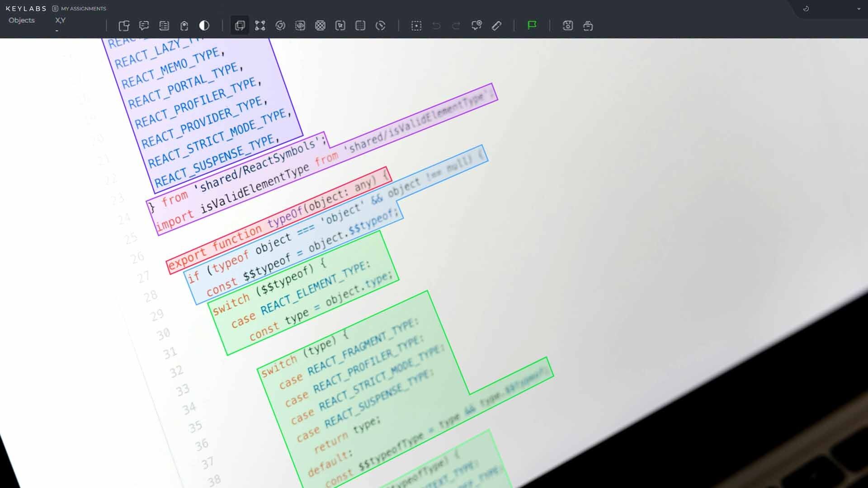Viewport: 868px width, 488px height.
Task: Open MY ASSIGNMENTS
Action: [x=83, y=8]
